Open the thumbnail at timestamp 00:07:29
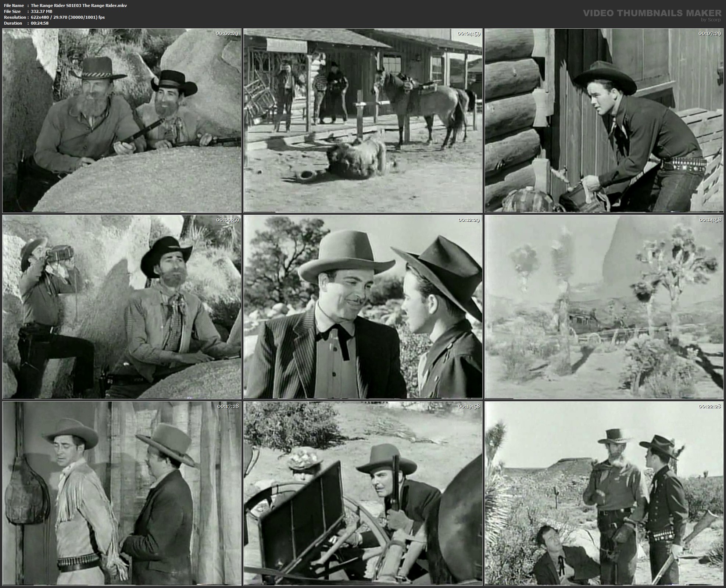Viewport: 726px width, 588px height. tap(607, 121)
